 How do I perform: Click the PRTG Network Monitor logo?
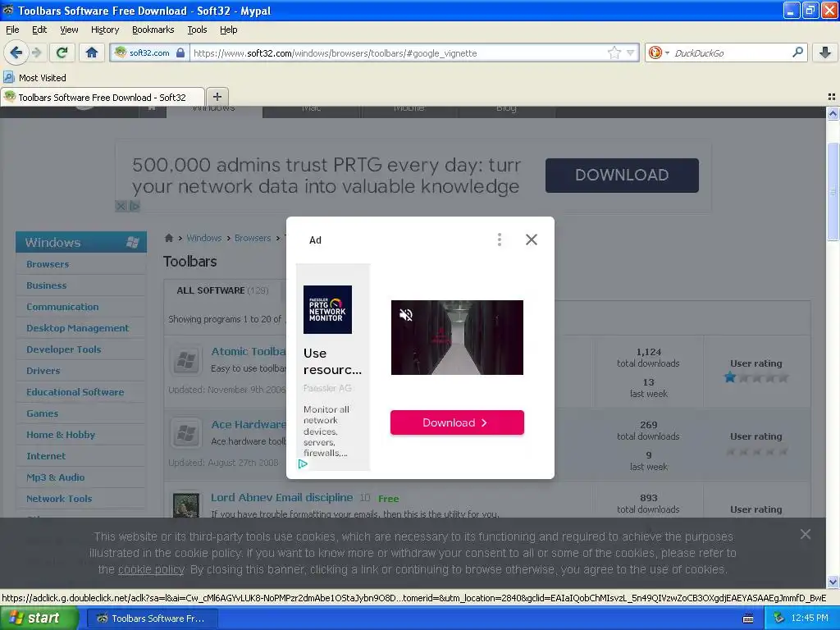(327, 309)
